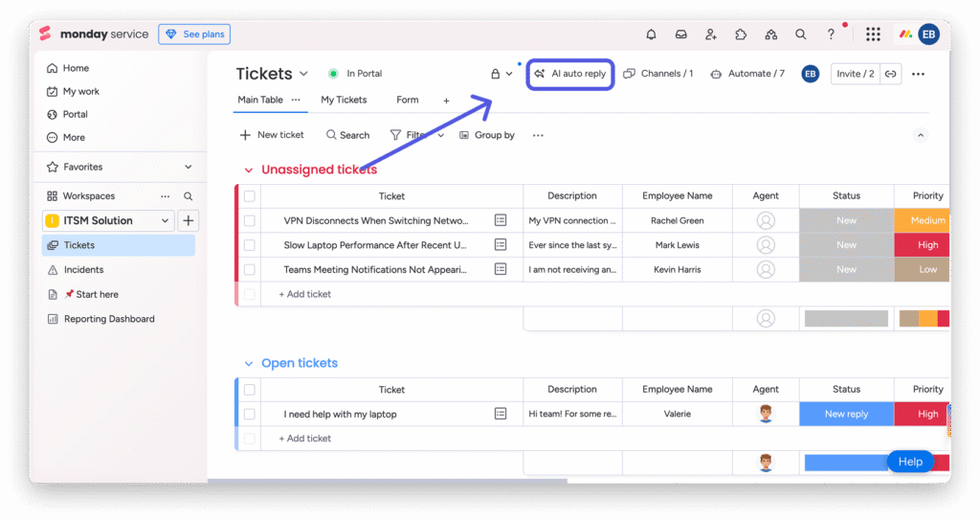Image resolution: width=980 pixels, height=521 pixels.
Task: Open Channels / 1
Action: tap(658, 74)
